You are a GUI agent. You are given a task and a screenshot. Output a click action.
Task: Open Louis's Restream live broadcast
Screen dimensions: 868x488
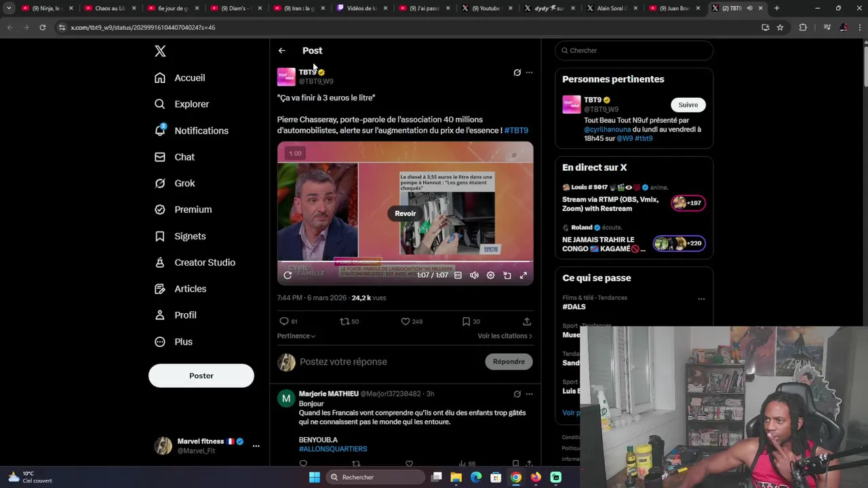633,198
